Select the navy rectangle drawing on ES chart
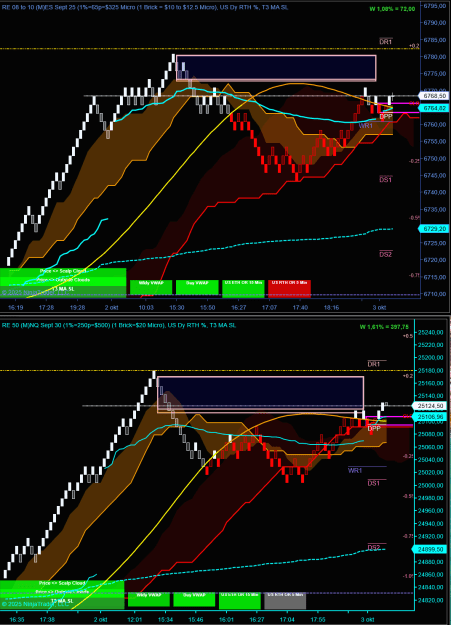The height and width of the screenshot is (625, 451). [276, 68]
